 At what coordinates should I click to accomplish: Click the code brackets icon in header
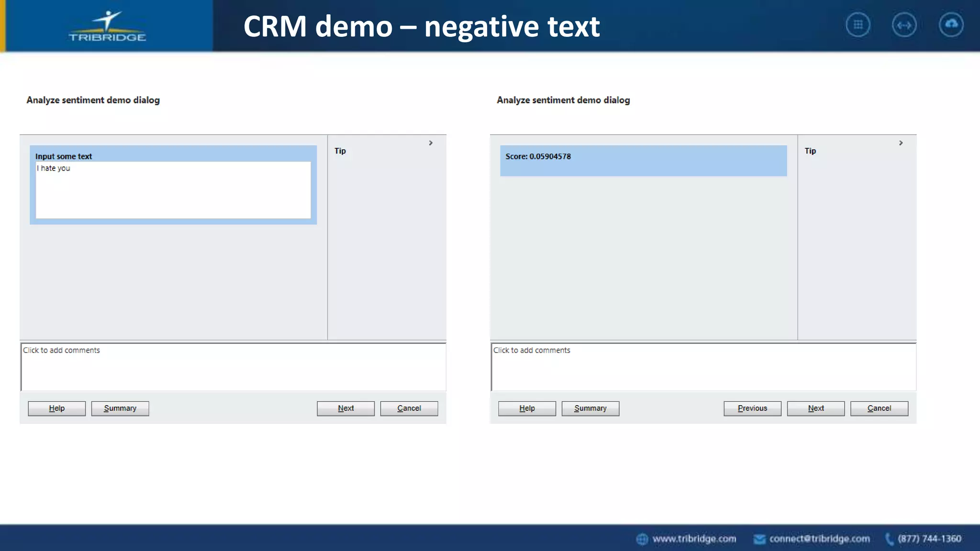[904, 25]
